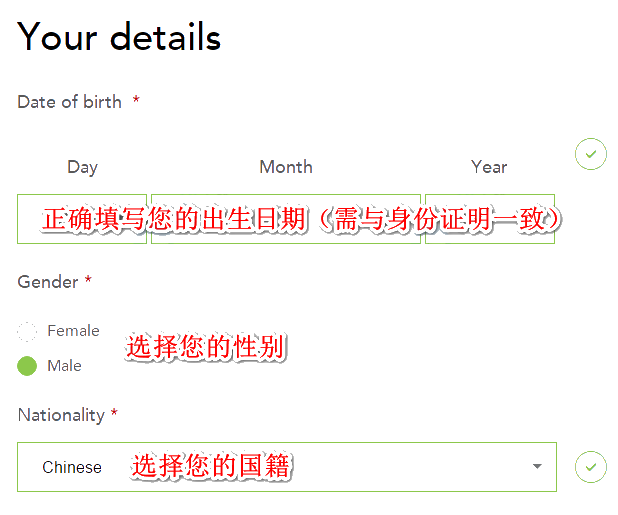The height and width of the screenshot is (515, 618).
Task: Open the Nationality dropdown showing Chinese
Action: click(x=286, y=467)
